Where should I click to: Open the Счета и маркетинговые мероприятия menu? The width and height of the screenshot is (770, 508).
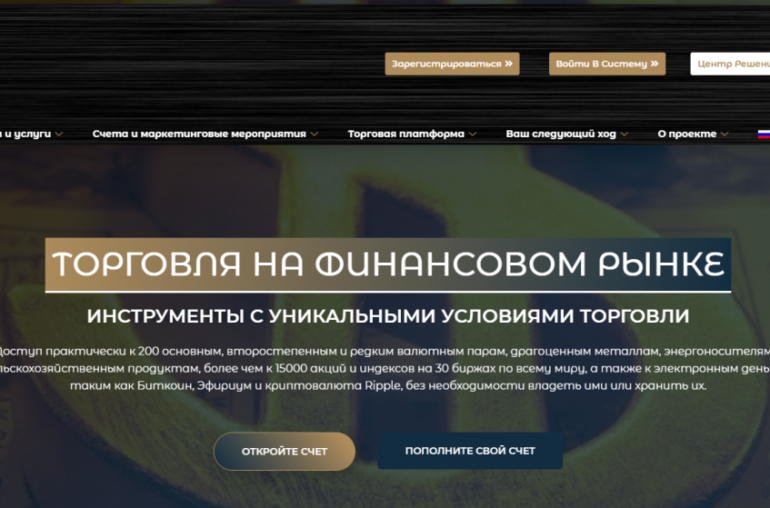199,134
